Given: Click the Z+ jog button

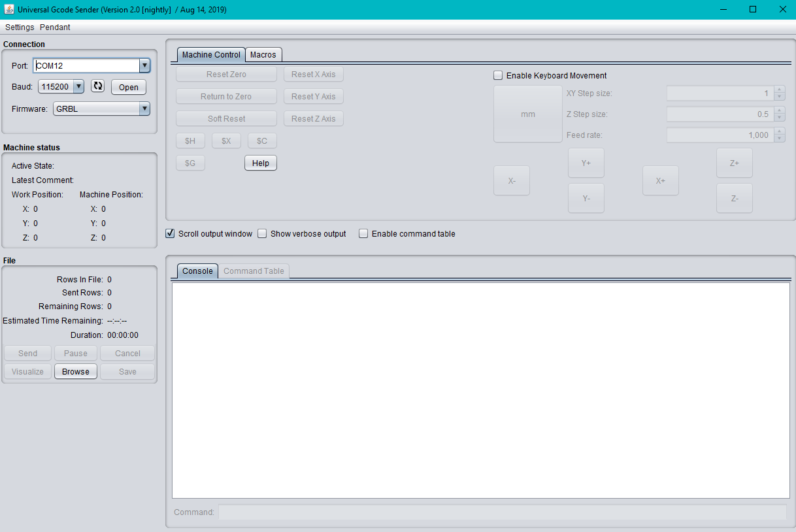Looking at the screenshot, I should 735,163.
